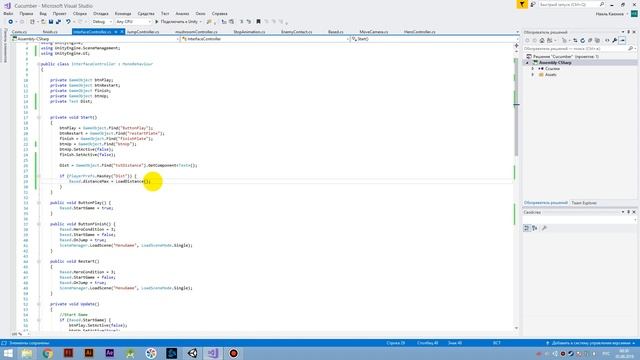This screenshot has height=360, width=640.
Task: Click the yellow notifications filter flag icon
Action: coord(522,4)
